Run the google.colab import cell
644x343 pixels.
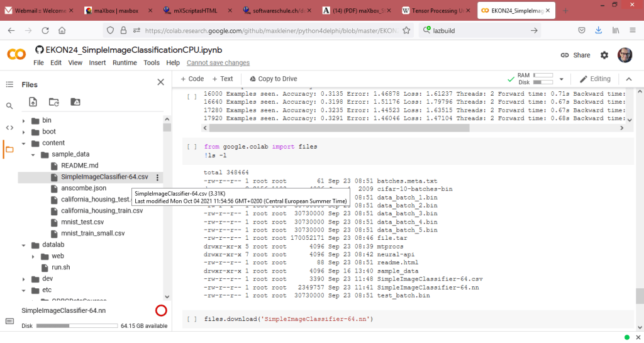(x=192, y=147)
